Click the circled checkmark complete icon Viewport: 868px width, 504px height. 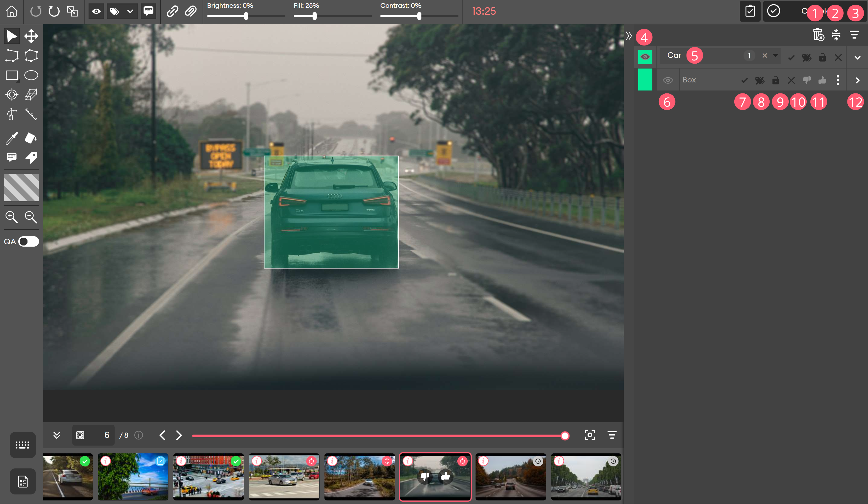pyautogui.click(x=774, y=11)
